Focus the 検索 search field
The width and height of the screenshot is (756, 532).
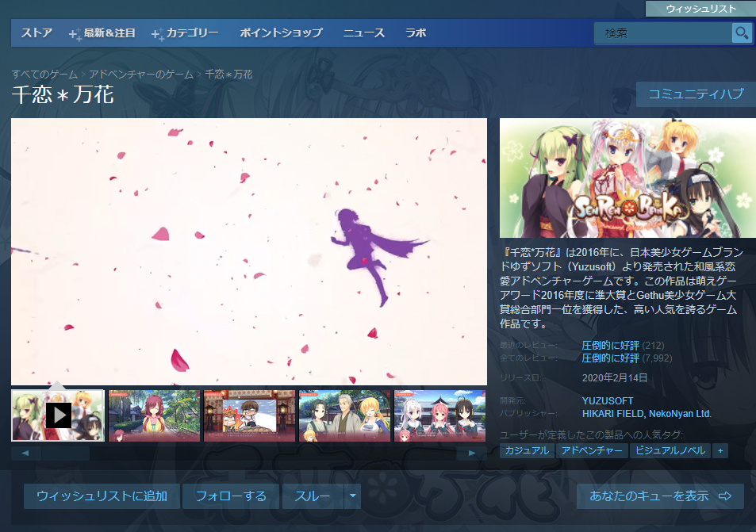[x=663, y=33]
